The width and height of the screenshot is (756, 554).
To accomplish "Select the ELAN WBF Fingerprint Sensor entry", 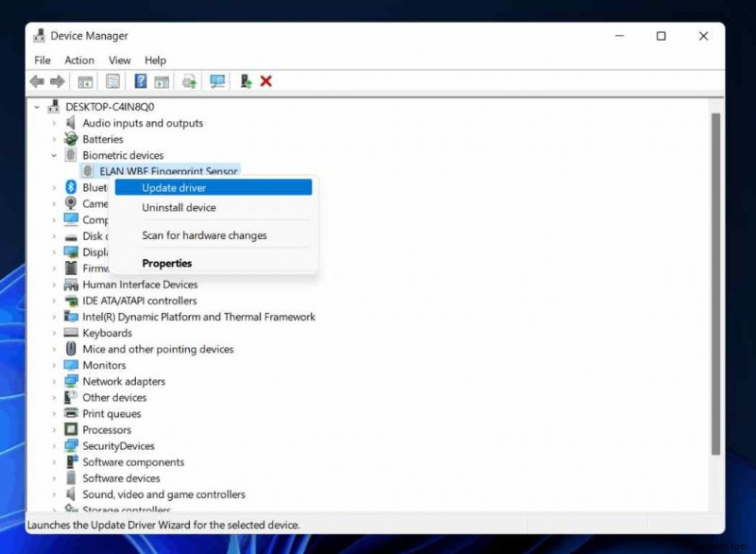I will pos(168,171).
